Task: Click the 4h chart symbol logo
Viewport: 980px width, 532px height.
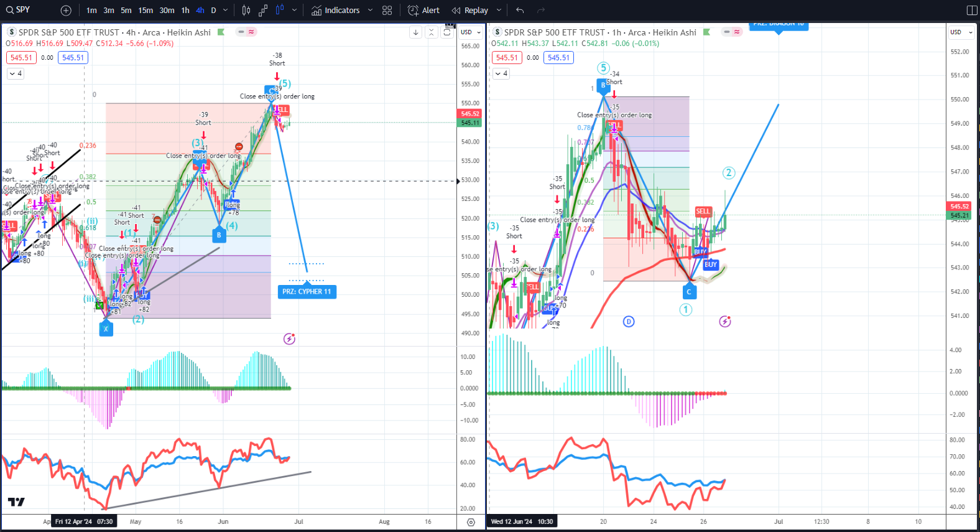Action: pos(11,32)
